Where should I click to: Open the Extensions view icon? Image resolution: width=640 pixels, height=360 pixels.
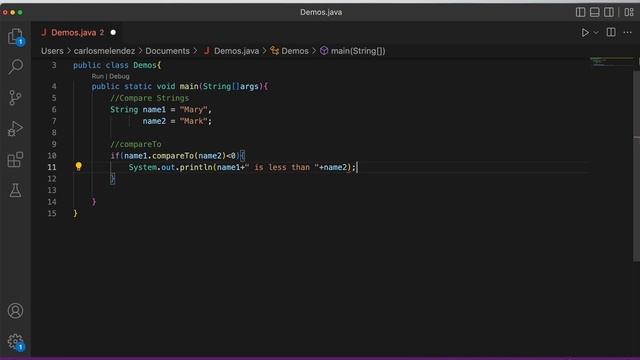click(x=15, y=160)
